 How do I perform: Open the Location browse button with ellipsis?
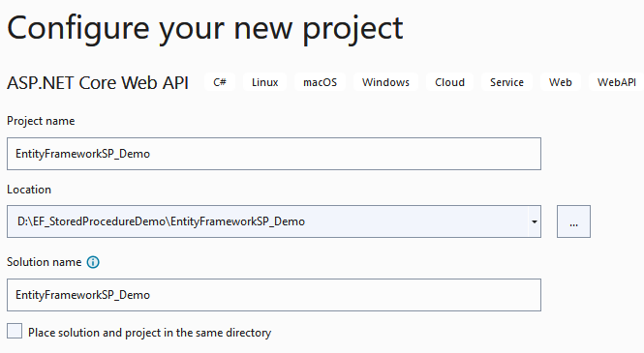(x=573, y=221)
